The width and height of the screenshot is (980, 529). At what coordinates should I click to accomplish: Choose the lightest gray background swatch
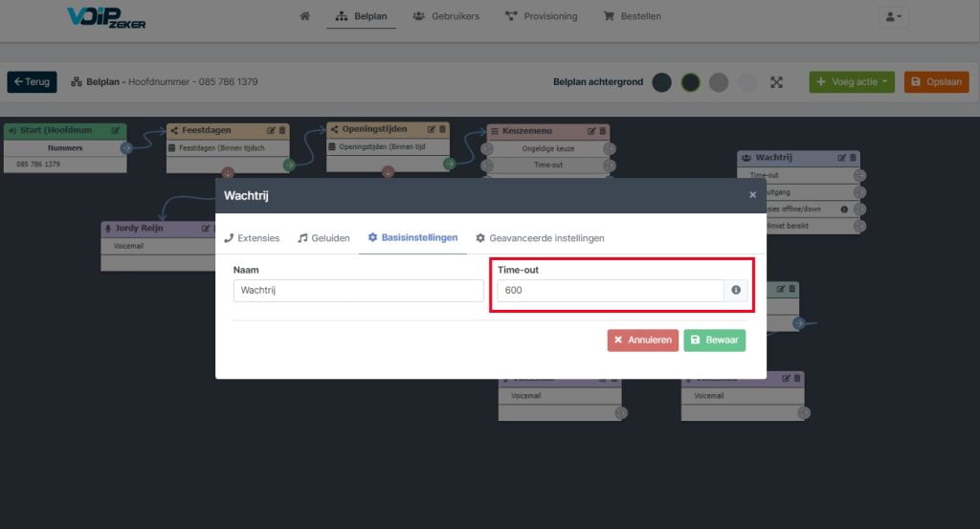click(x=746, y=82)
